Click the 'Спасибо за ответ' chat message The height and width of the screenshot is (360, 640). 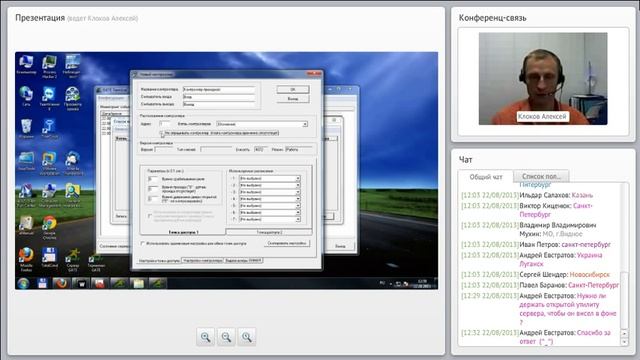pyautogui.click(x=565, y=337)
